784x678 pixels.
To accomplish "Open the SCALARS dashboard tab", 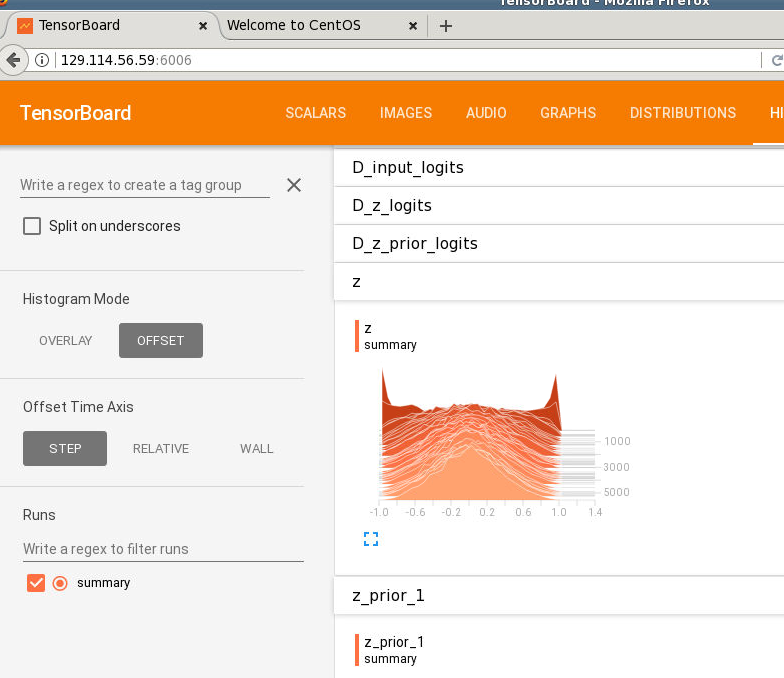I will click(x=316, y=113).
